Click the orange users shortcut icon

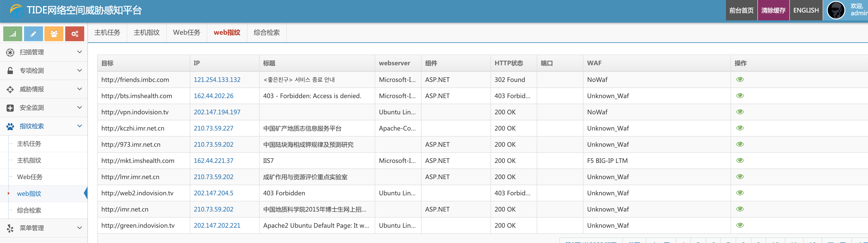click(54, 34)
